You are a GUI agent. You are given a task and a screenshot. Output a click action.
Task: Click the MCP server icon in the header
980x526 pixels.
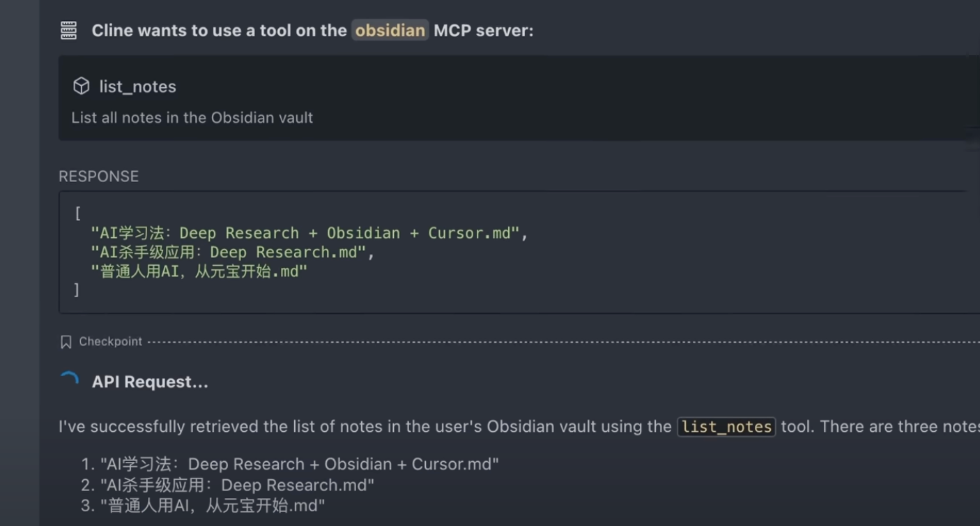(69, 31)
